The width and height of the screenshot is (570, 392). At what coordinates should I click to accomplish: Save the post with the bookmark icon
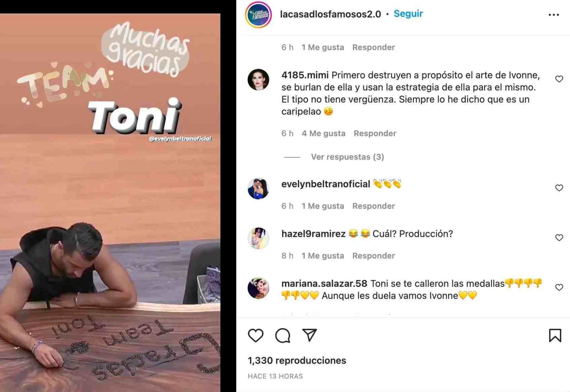[555, 335]
